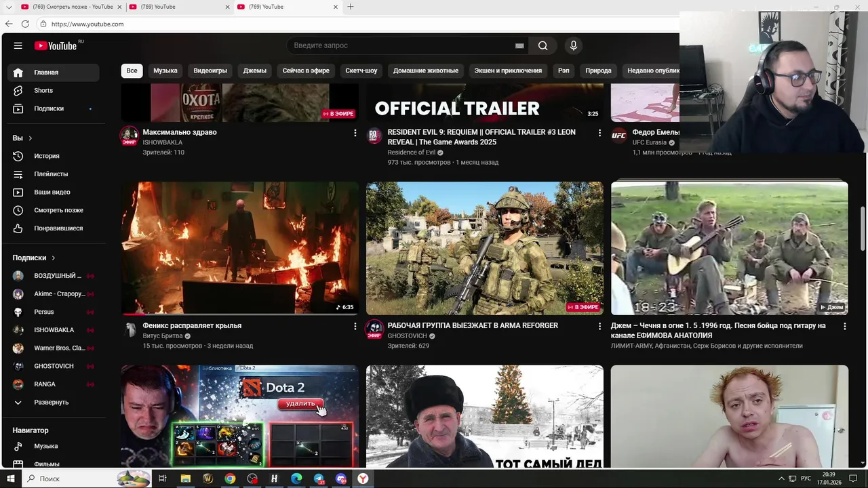This screenshot has height=488, width=868.
Task: Select the Рэп filter chip
Action: coord(564,70)
